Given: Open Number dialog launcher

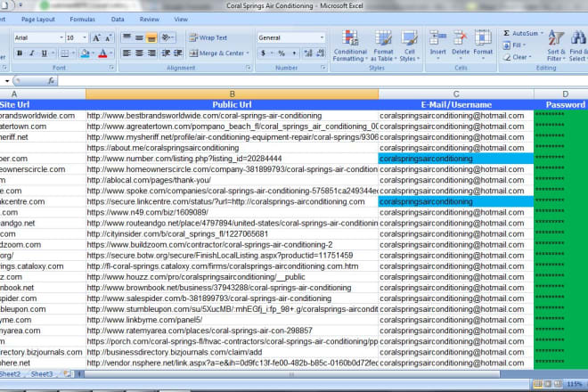Looking at the screenshot, I should (x=323, y=68).
